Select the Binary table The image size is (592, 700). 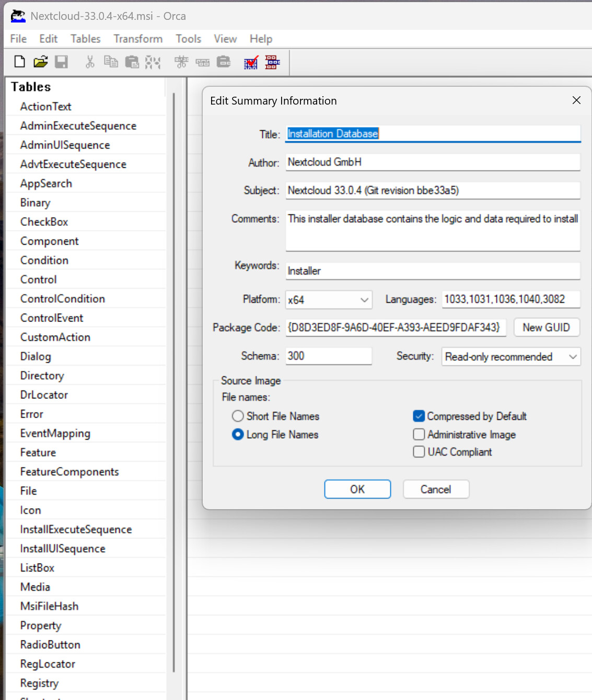(35, 203)
